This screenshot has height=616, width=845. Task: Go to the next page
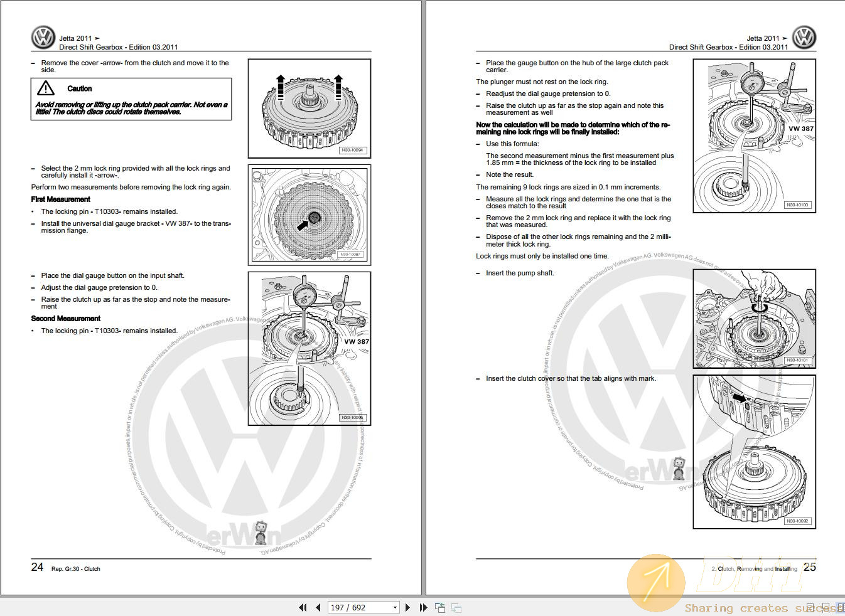(x=407, y=607)
